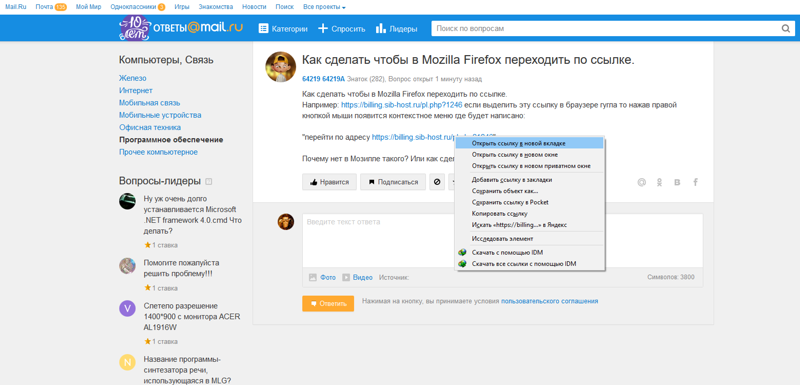Select Сохранить ссылку в Pocket
800x385 pixels.
(529, 202)
